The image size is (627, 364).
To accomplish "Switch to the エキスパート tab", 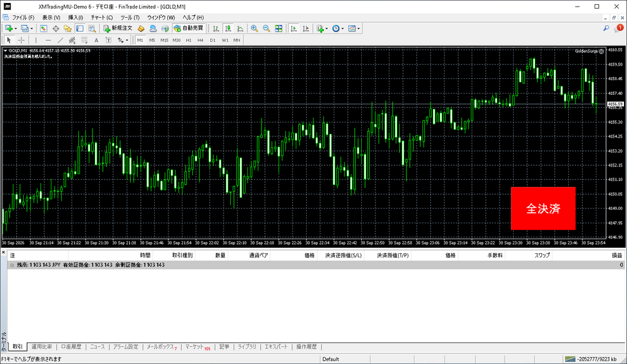I will (x=276, y=347).
